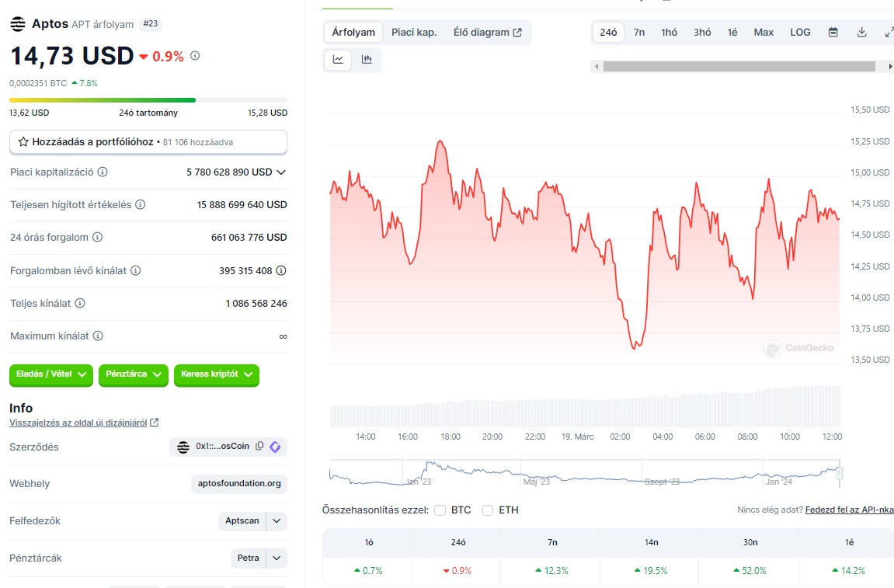Open info icon next to 0.9% change
The height and width of the screenshot is (588, 894).
click(x=195, y=56)
